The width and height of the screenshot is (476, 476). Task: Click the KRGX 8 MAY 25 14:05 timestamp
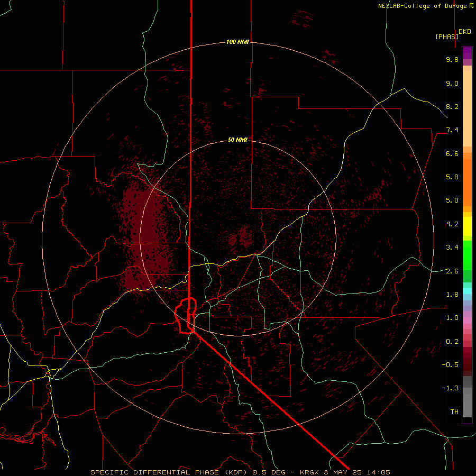(345, 472)
